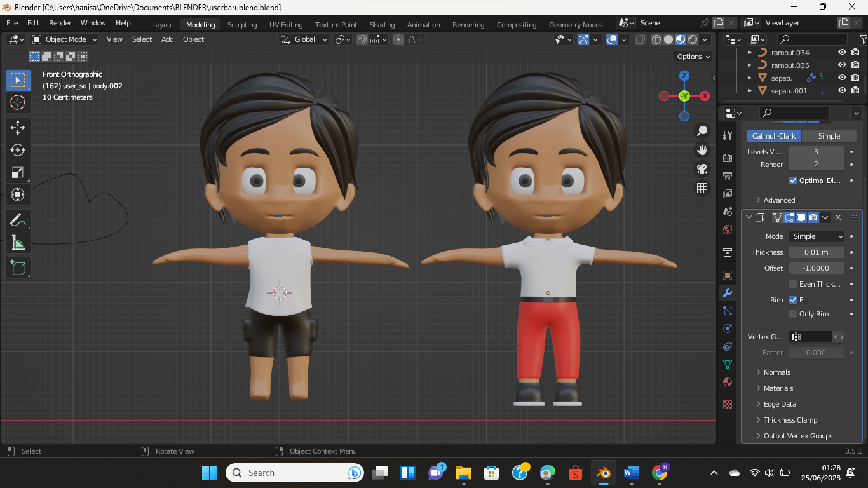The width and height of the screenshot is (868, 488).
Task: Click the Zoom magnifier viewport icon
Action: pyautogui.click(x=702, y=131)
